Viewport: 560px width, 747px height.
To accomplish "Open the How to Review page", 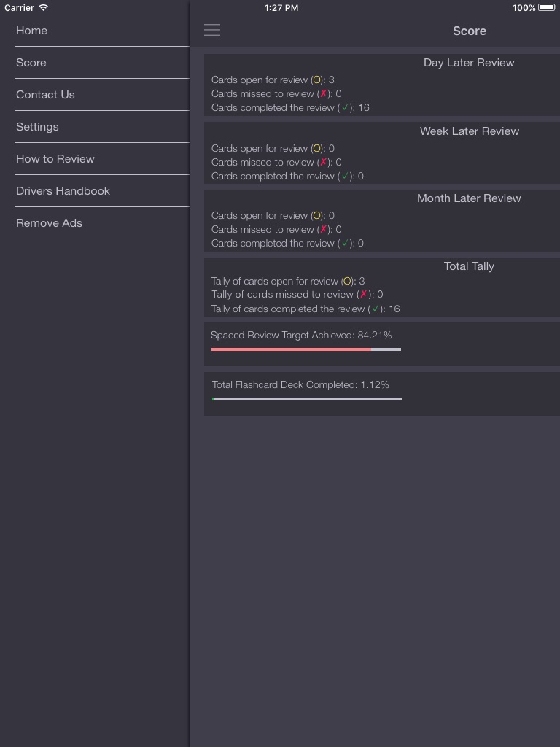I will [55, 158].
